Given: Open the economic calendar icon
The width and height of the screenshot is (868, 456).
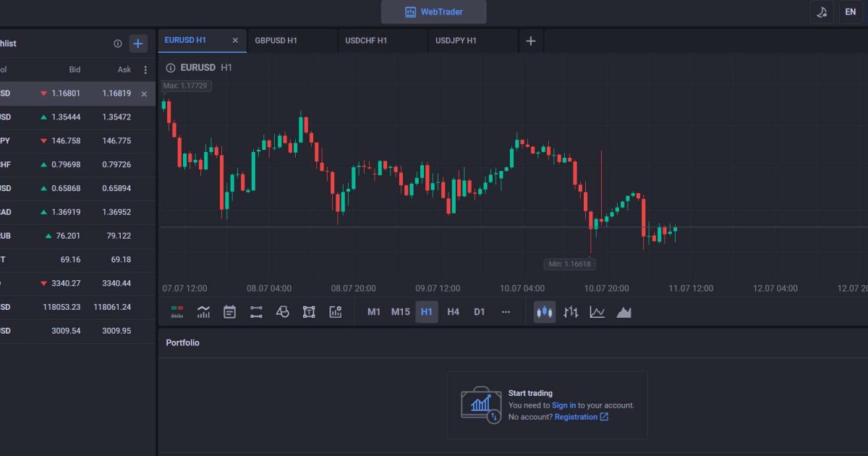Looking at the screenshot, I should [x=229, y=312].
